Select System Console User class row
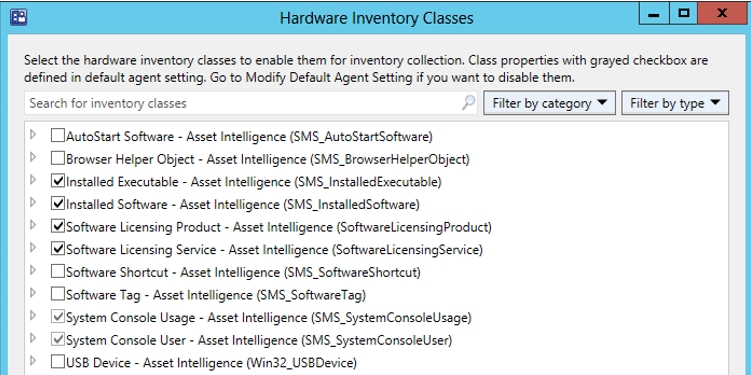751x375 pixels. coord(259,340)
